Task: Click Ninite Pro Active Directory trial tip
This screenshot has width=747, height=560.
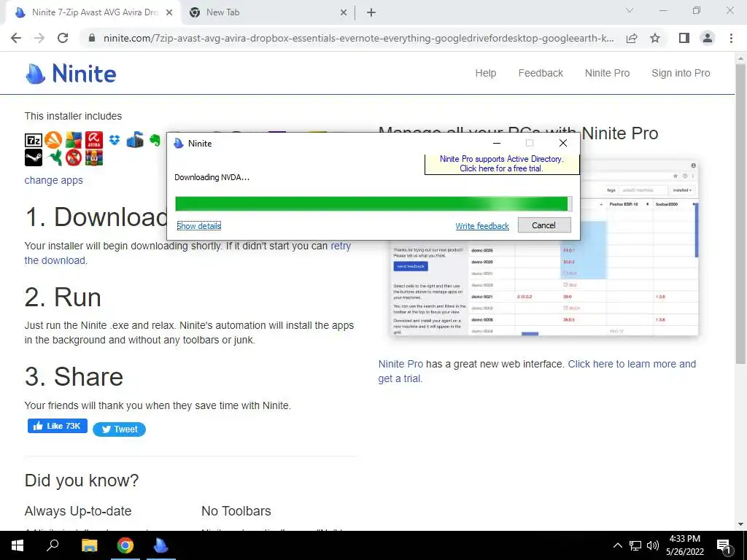Action: point(501,164)
